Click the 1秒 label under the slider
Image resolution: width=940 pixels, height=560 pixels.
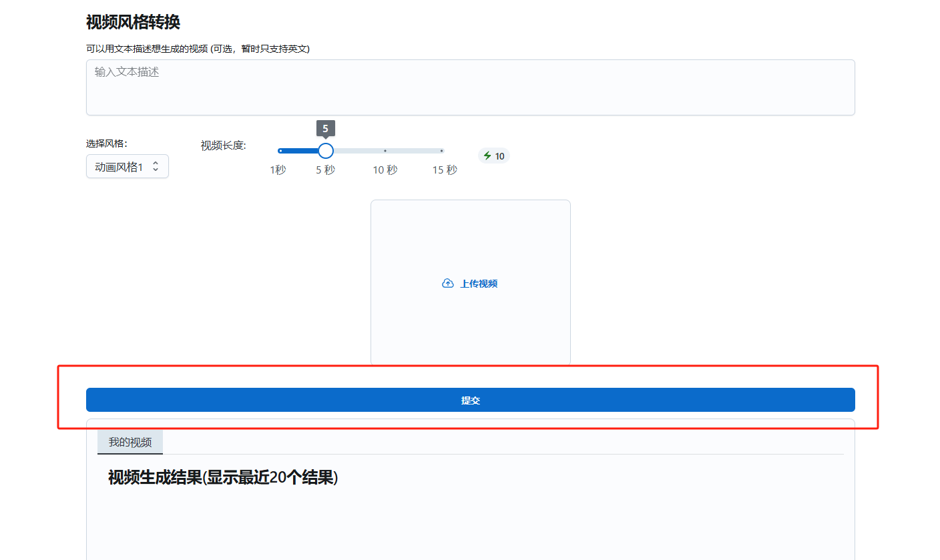point(278,170)
